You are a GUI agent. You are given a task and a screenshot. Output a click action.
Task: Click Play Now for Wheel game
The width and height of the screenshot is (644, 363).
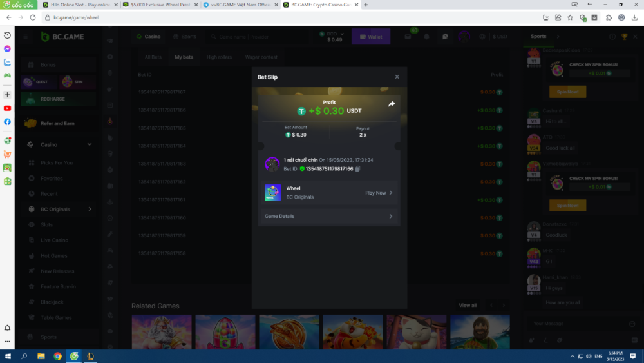click(379, 193)
